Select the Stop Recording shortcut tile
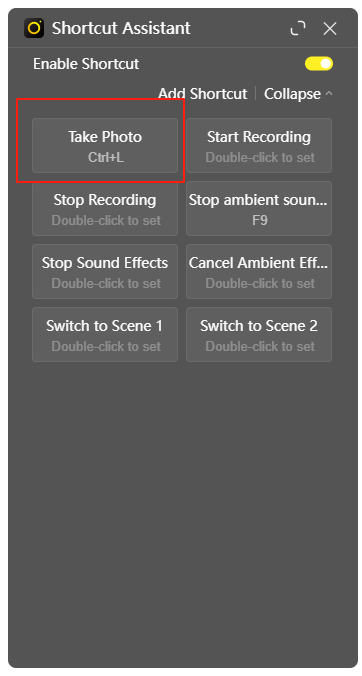Screen dimensions: 362x676 (x=105, y=209)
